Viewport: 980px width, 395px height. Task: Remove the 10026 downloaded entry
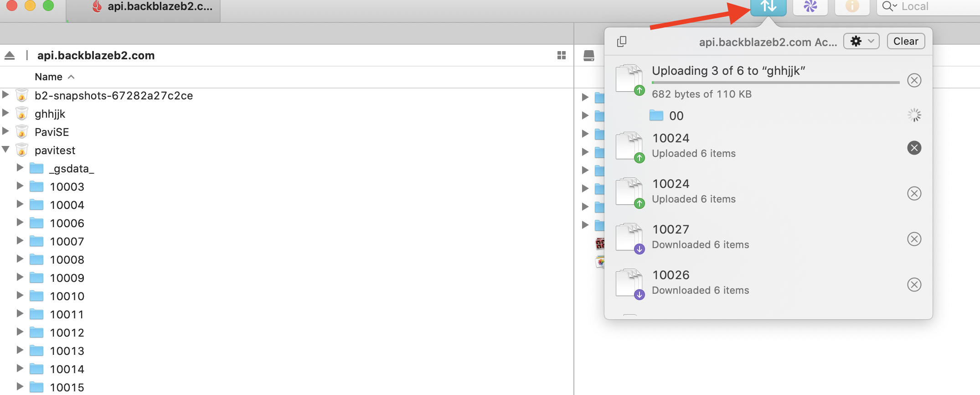(x=914, y=285)
